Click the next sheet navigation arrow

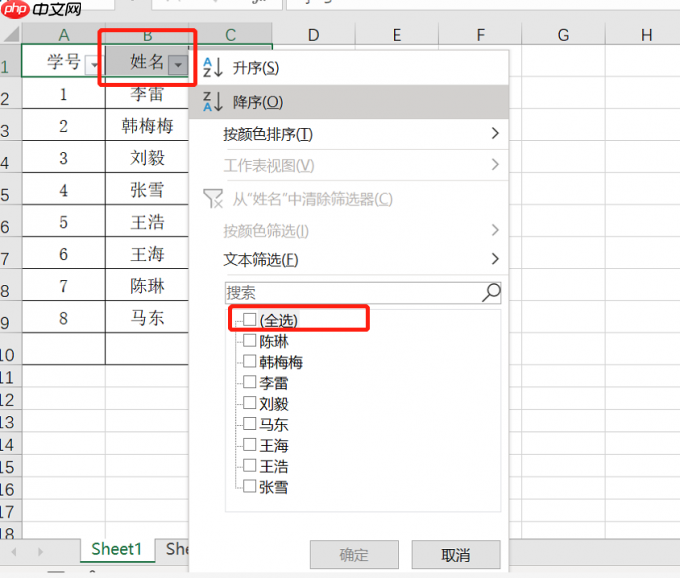point(40,552)
